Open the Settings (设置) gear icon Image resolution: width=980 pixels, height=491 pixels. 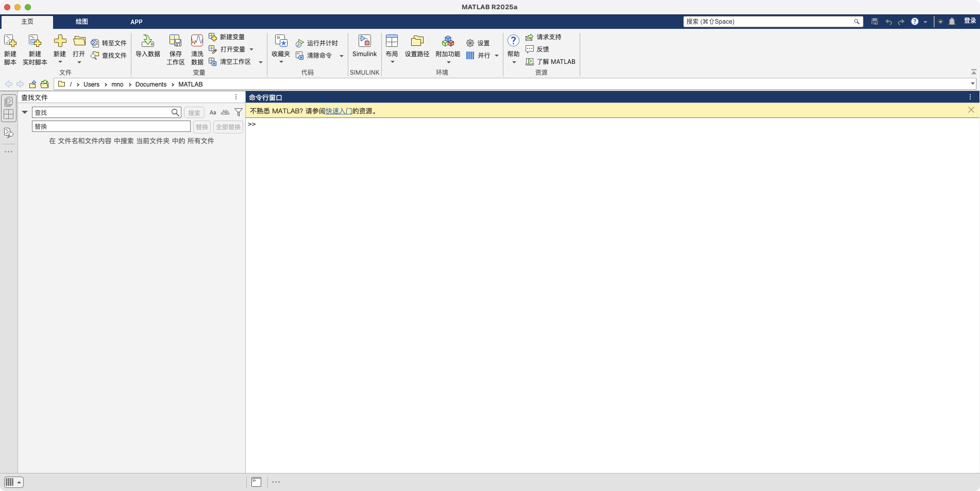pyautogui.click(x=470, y=43)
